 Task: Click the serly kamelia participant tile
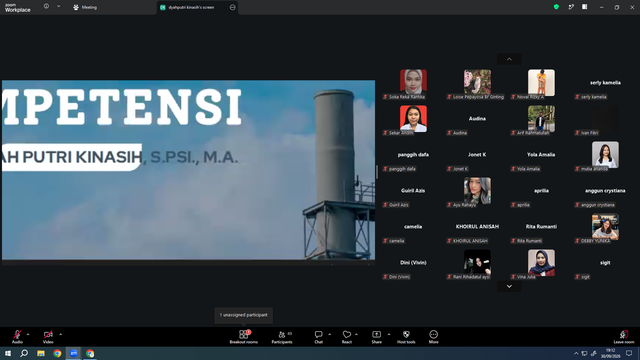coord(605,84)
